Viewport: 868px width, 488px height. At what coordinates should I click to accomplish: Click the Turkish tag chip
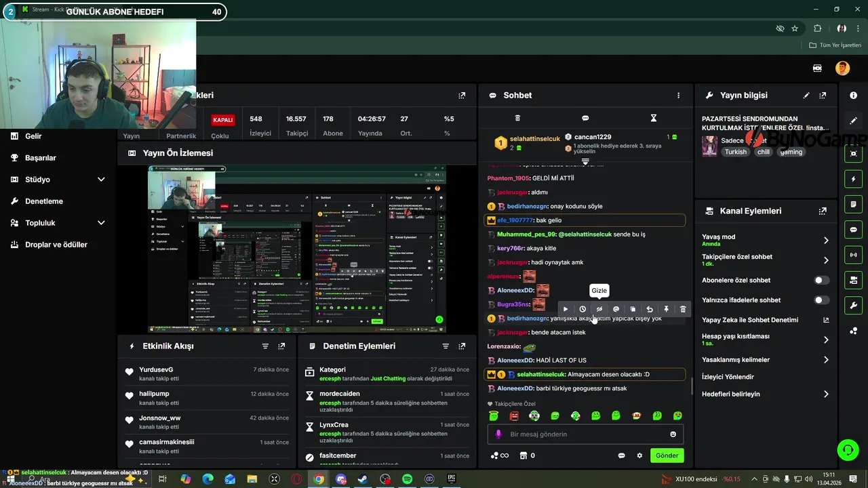735,152
